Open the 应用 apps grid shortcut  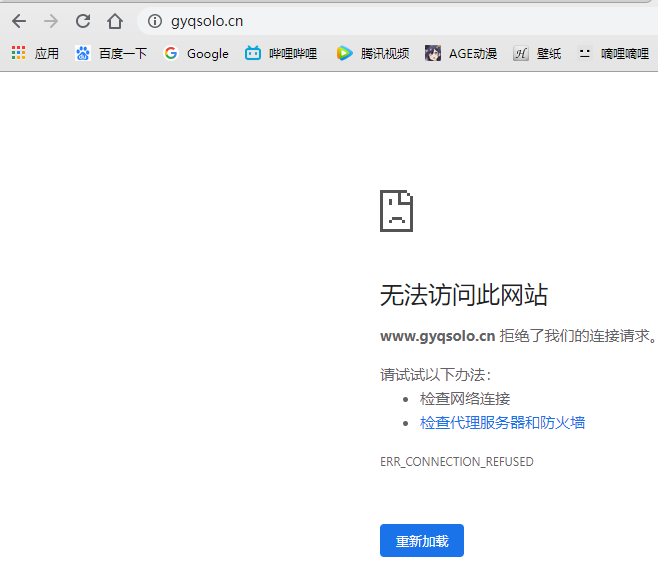click(x=35, y=53)
